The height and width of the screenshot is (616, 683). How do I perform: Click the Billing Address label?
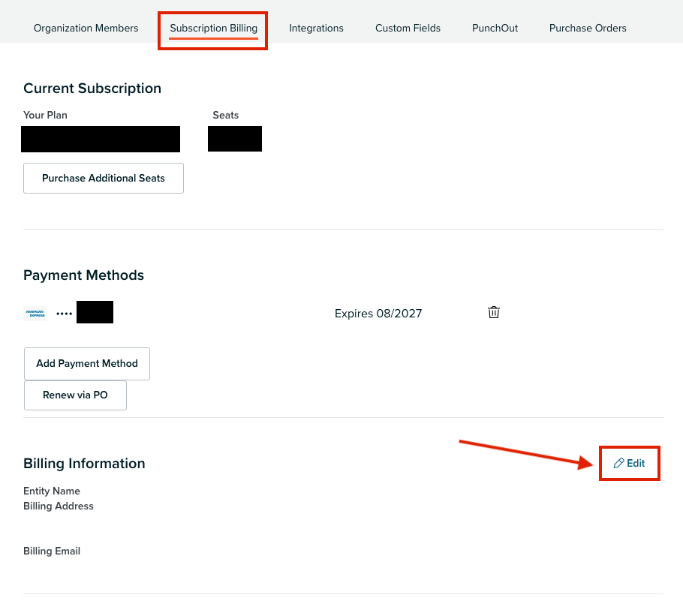[59, 506]
